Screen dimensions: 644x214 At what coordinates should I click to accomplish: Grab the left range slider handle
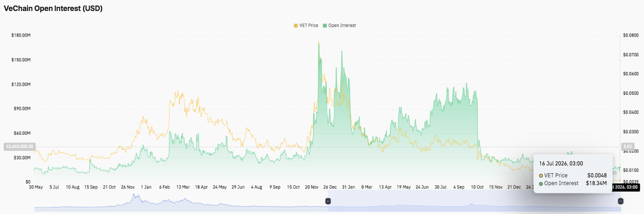pos(328,201)
